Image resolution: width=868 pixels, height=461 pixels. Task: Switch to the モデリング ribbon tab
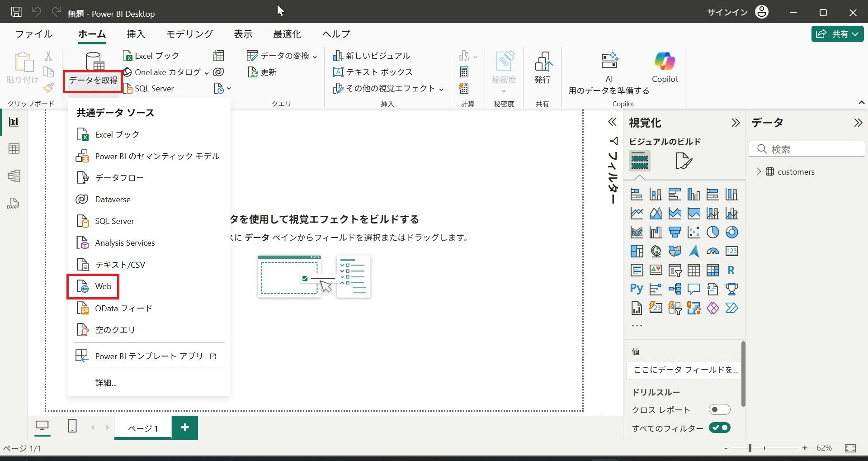coord(189,34)
